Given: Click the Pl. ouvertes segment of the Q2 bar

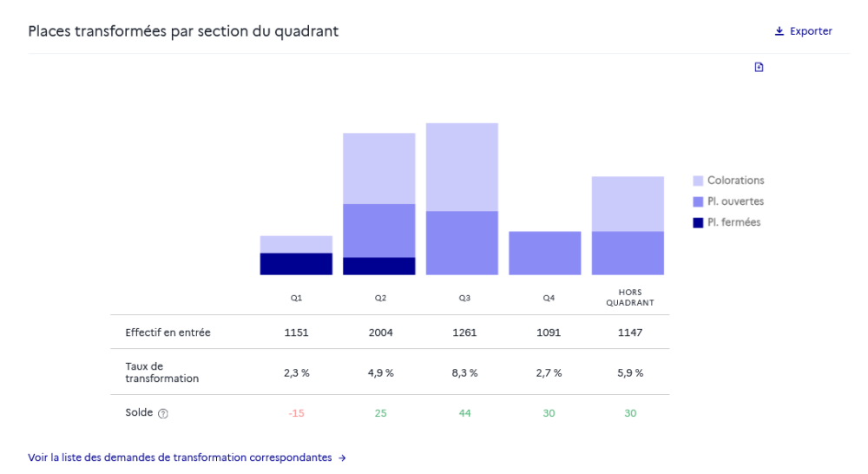Looking at the screenshot, I should coord(378,230).
